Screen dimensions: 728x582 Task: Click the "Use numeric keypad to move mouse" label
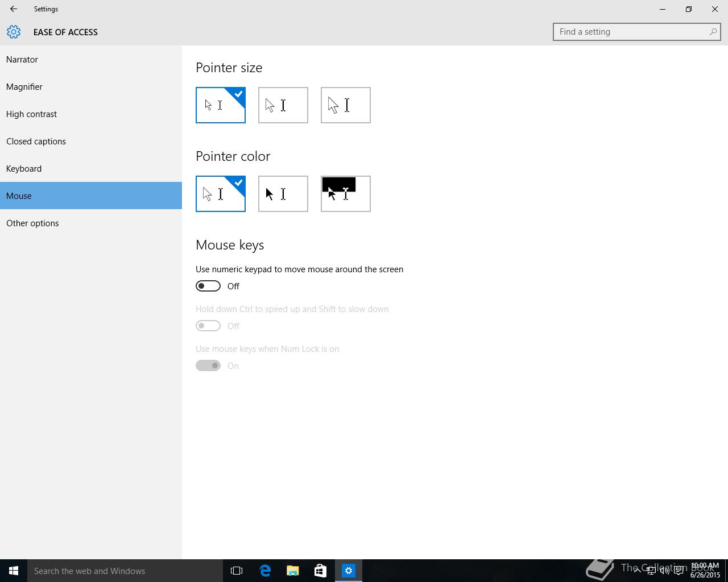(300, 269)
